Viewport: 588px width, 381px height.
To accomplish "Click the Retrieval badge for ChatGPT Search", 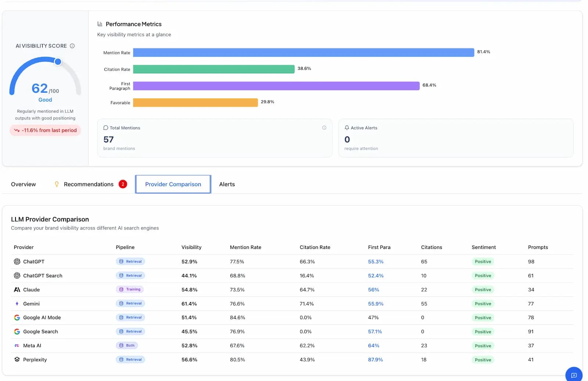I will [130, 275].
